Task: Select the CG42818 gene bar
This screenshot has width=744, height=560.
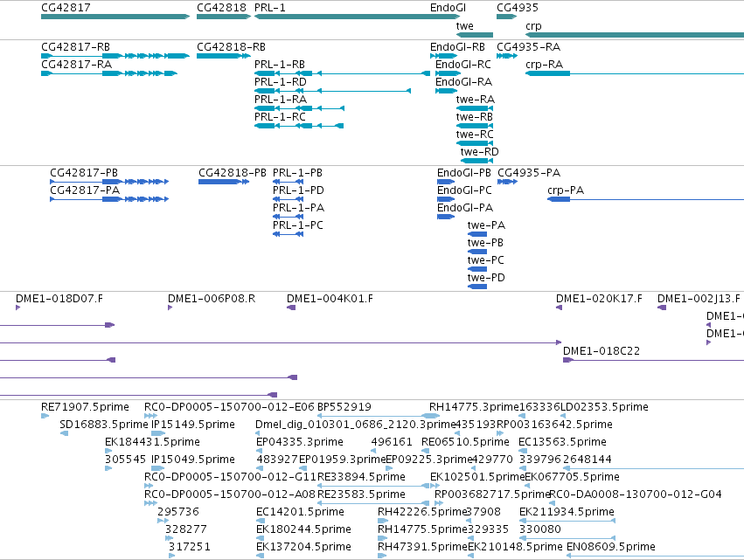Action: [224, 17]
